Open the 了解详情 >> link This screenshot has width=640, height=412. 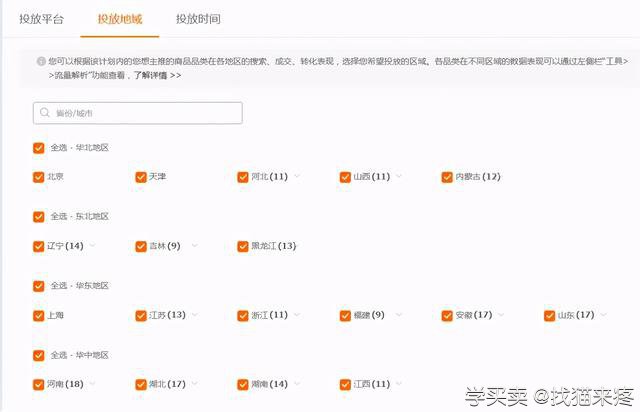[x=158, y=75]
